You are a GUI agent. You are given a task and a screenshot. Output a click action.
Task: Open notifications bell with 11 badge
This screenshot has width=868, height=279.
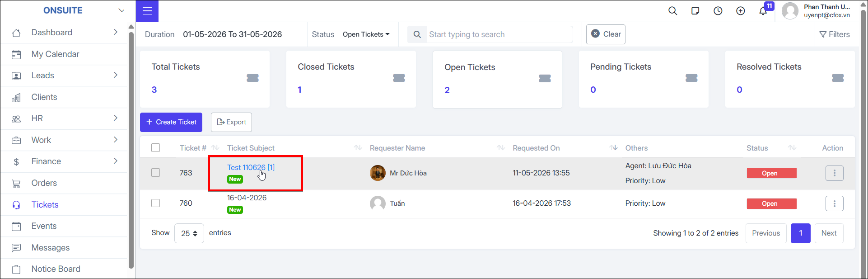click(x=764, y=11)
